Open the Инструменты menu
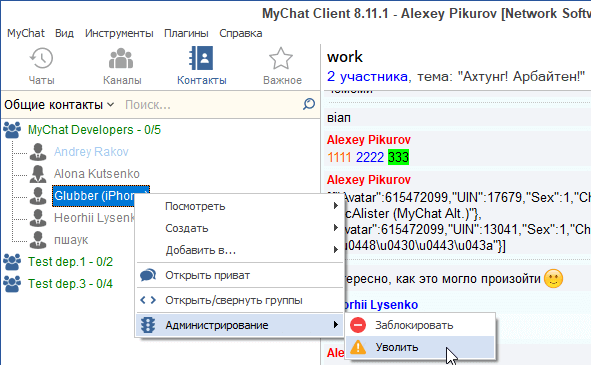This screenshot has width=591, height=365. pyautogui.click(x=119, y=33)
